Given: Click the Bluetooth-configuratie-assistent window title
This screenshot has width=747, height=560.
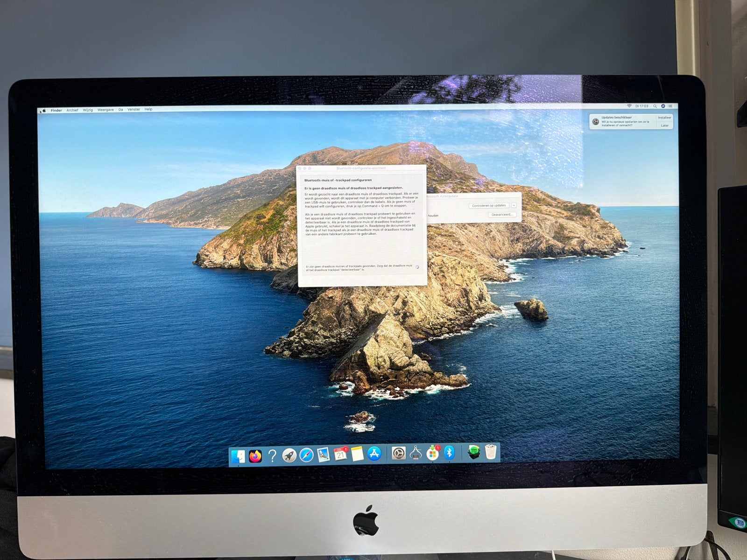Looking at the screenshot, I should [361, 168].
